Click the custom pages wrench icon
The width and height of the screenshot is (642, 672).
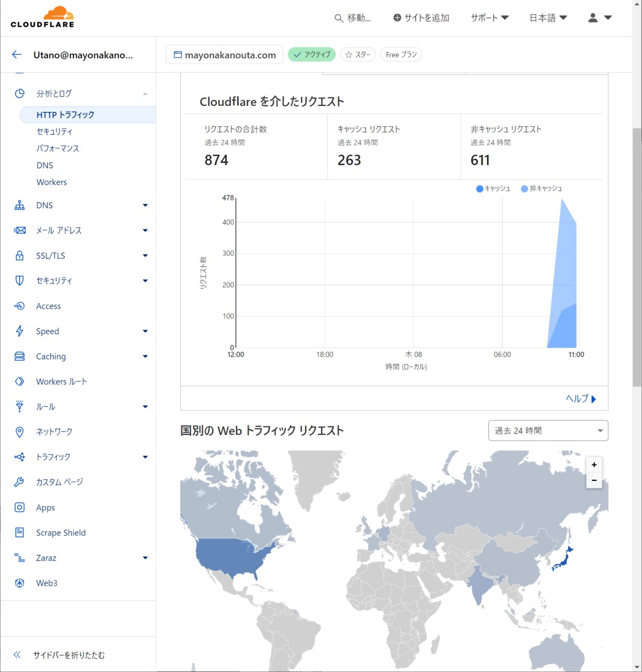coord(20,482)
